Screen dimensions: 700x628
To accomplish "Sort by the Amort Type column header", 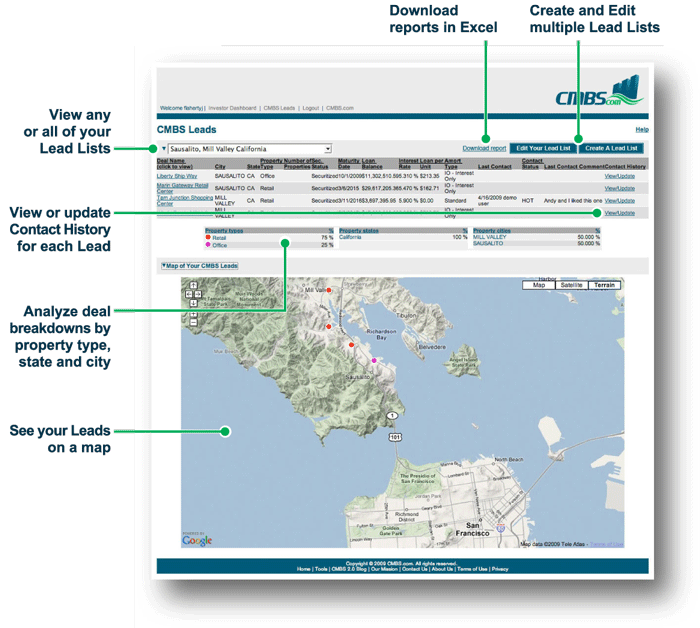I will 453,163.
